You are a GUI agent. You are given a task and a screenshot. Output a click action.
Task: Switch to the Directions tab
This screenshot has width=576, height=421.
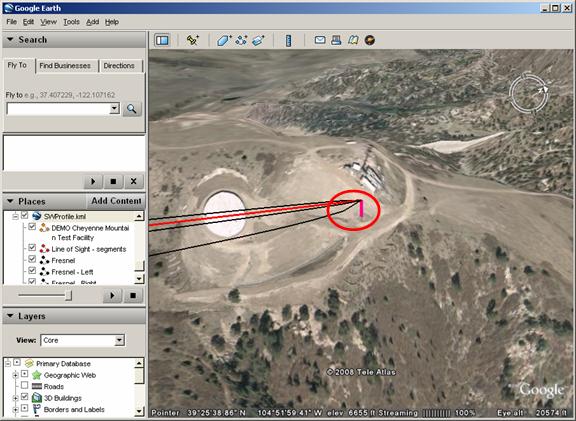119,66
